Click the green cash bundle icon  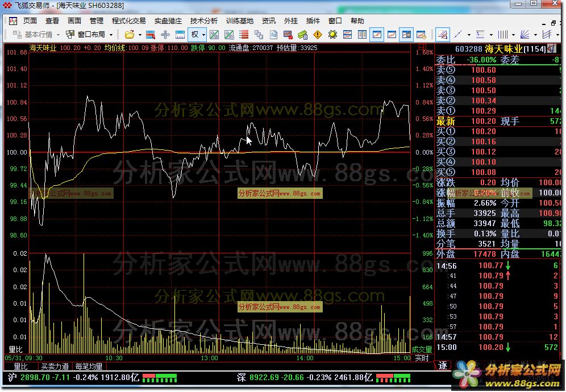(302, 35)
